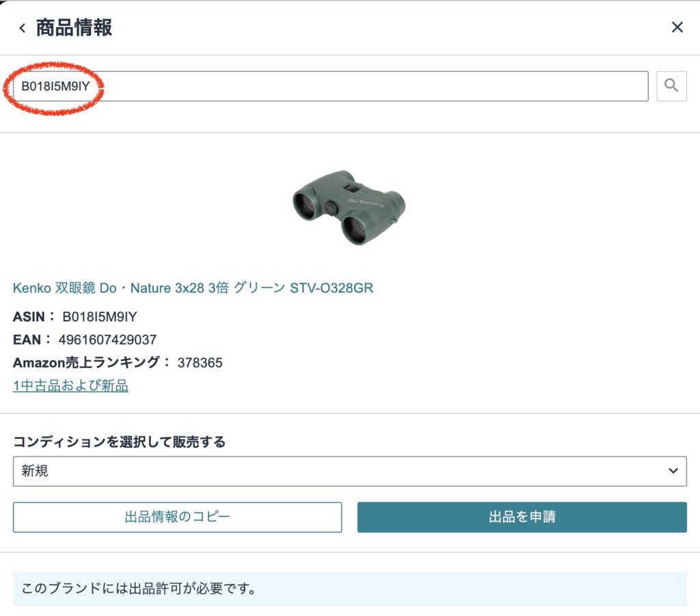Go back using the chevron beside 商品情報
Viewport: 700px width, 616px height.
23,28
